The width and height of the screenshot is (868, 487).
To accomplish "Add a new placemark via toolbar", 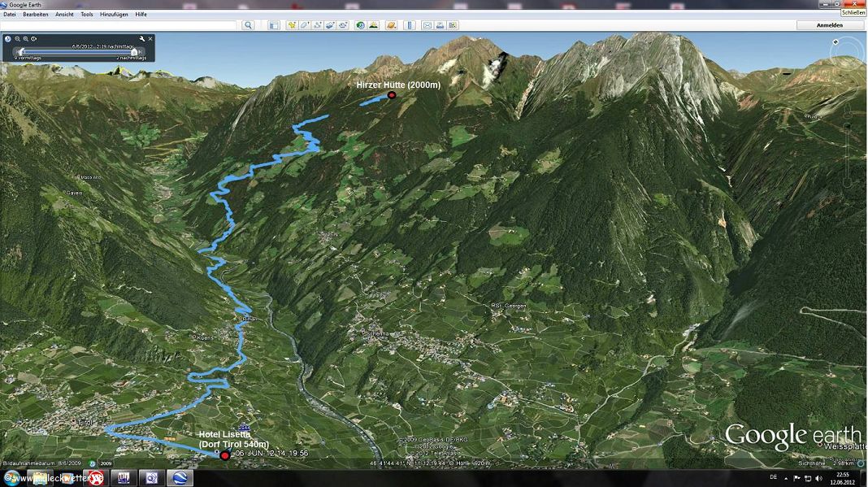I will click(x=292, y=25).
